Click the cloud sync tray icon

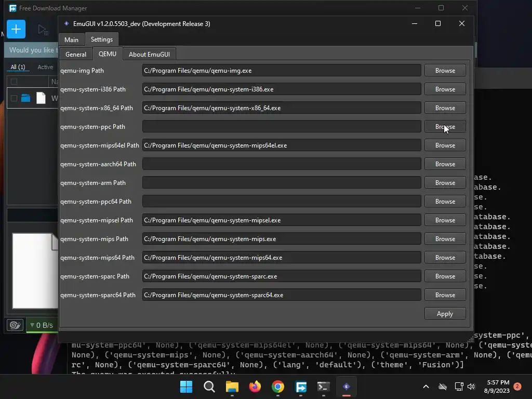(443, 387)
